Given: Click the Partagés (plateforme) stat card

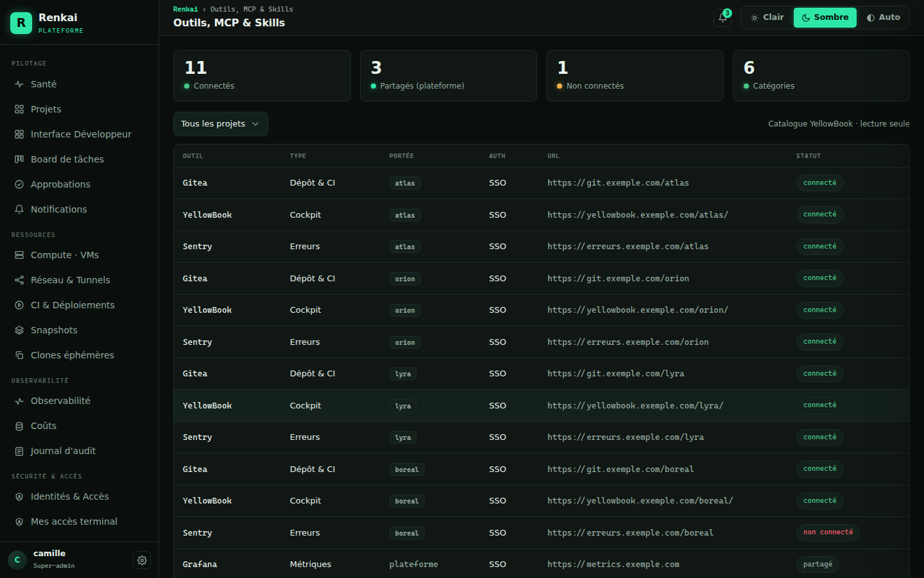Looking at the screenshot, I should click(x=449, y=76).
